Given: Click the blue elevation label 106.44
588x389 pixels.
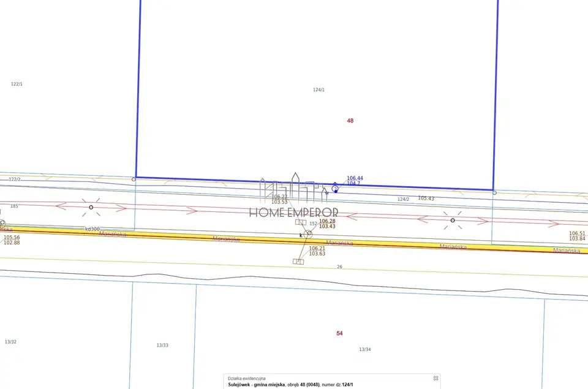Looking at the screenshot, I should click(x=355, y=178).
